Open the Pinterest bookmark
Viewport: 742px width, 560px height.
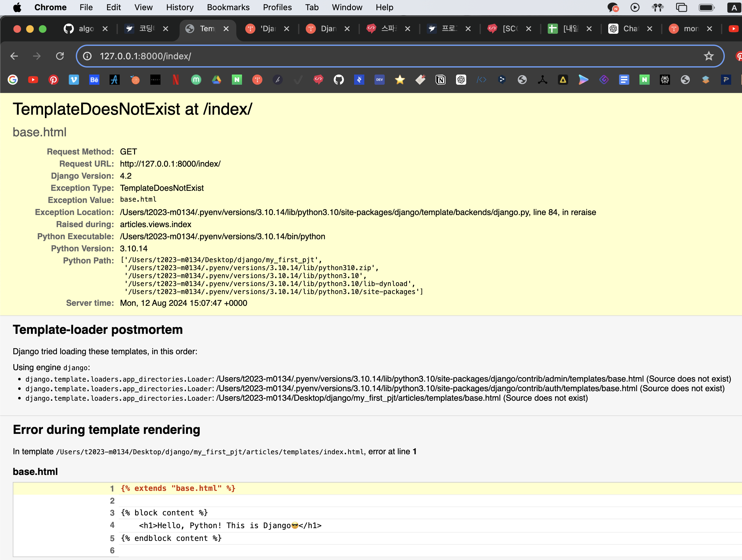53,80
